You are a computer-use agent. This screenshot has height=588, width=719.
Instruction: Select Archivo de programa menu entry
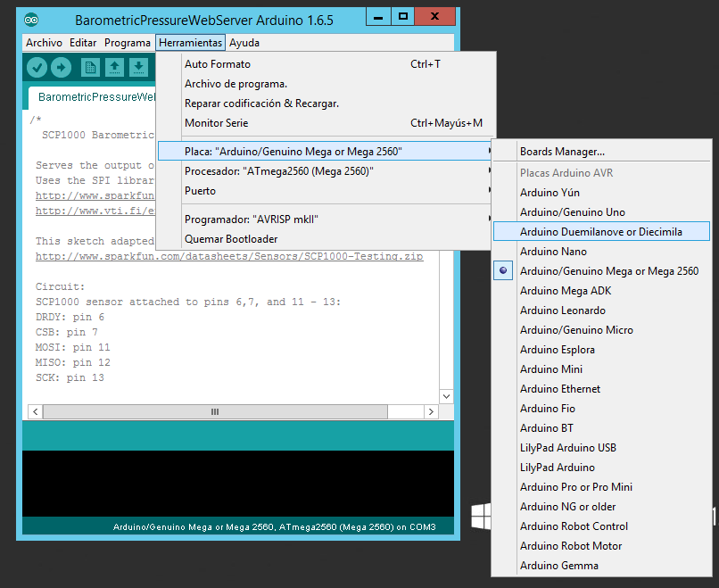324,84
